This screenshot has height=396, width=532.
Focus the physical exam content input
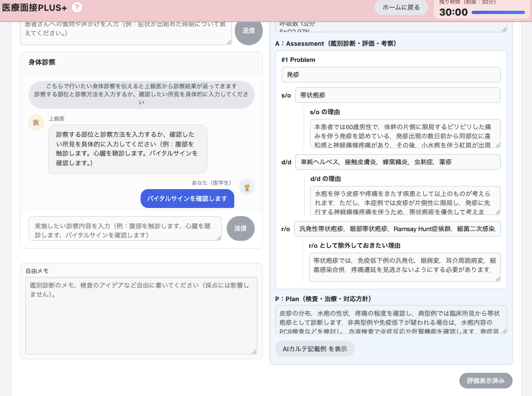(x=125, y=228)
